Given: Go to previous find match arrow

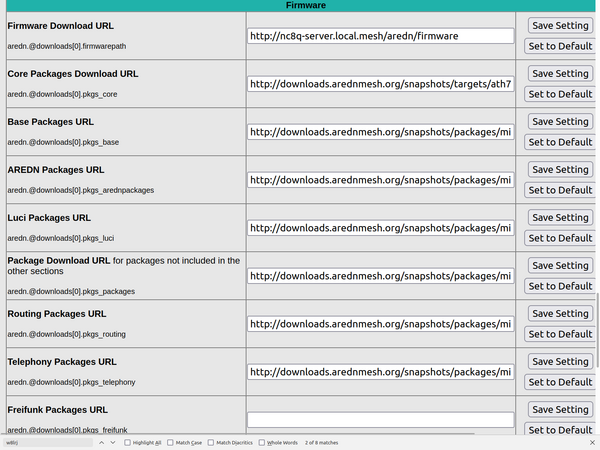Looking at the screenshot, I should click(x=101, y=443).
